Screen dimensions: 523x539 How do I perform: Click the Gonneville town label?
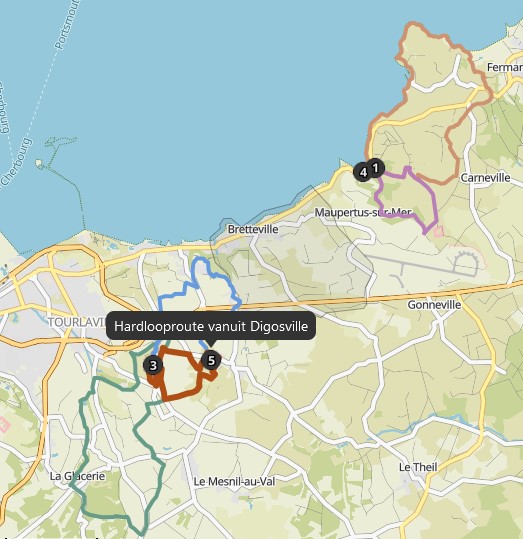(x=434, y=305)
